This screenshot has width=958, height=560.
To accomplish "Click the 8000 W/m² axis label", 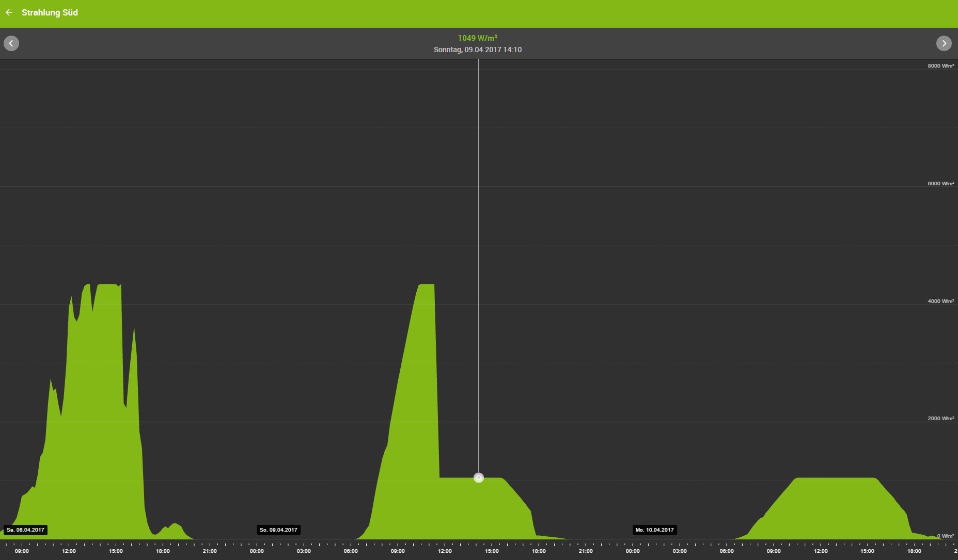I will tap(940, 66).
